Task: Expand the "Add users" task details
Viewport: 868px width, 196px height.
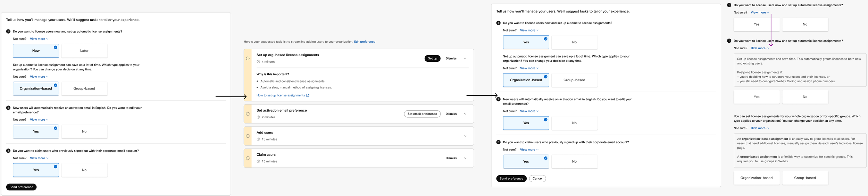Action: tap(465, 136)
